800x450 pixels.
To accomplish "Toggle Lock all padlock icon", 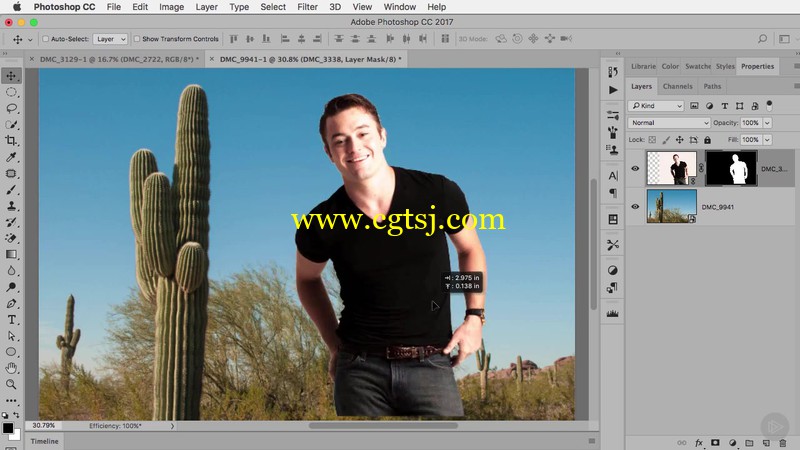I will [707, 140].
